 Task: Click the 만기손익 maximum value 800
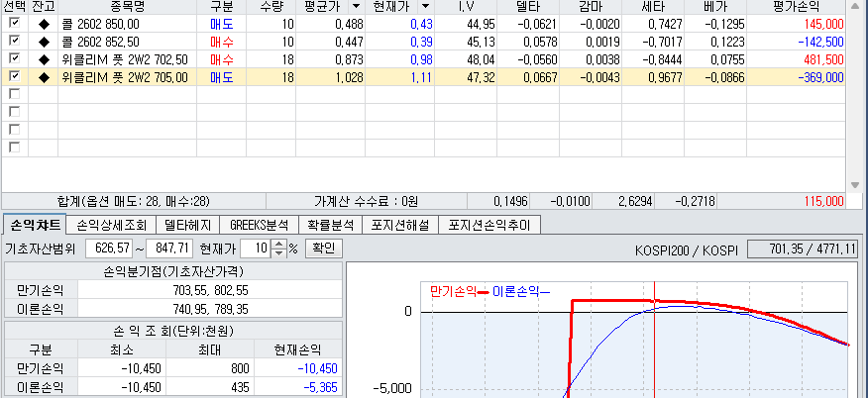tap(240, 368)
